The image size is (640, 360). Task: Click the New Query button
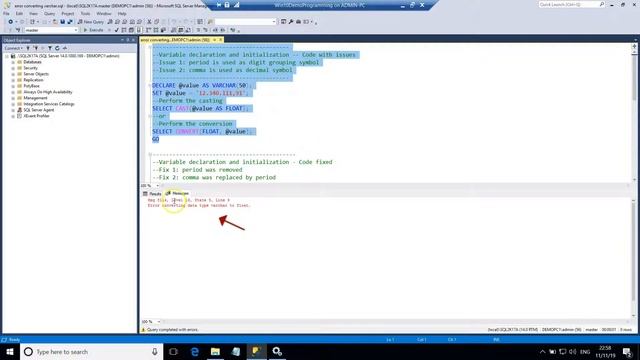pos(91,22)
